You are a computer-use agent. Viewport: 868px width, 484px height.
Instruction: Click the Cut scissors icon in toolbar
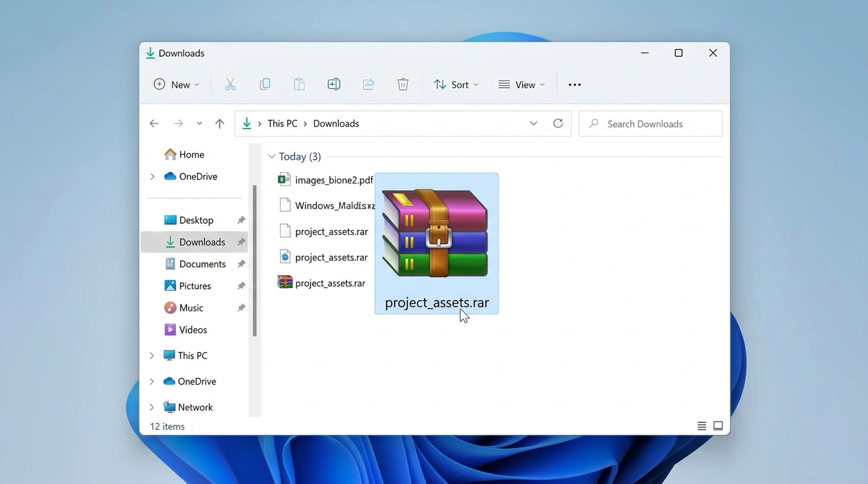click(x=230, y=84)
